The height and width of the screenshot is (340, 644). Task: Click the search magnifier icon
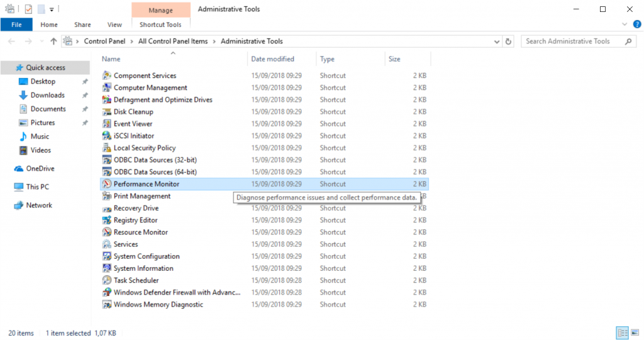coord(628,41)
